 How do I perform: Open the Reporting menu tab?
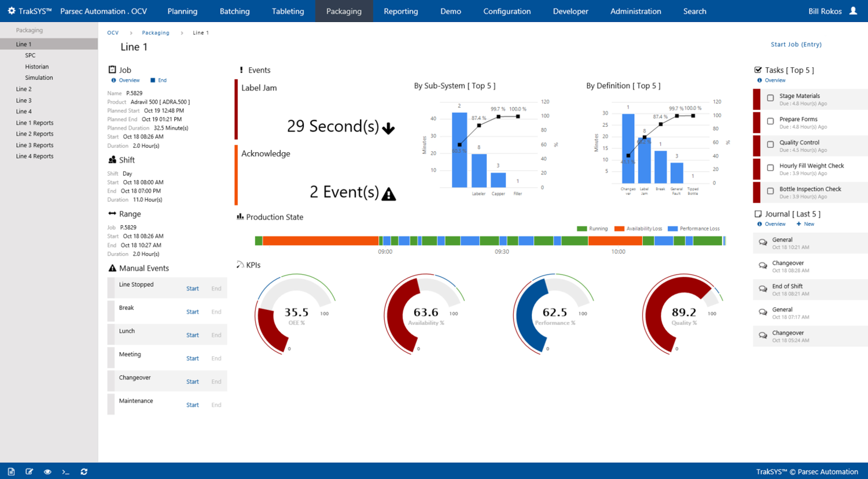pyautogui.click(x=400, y=11)
